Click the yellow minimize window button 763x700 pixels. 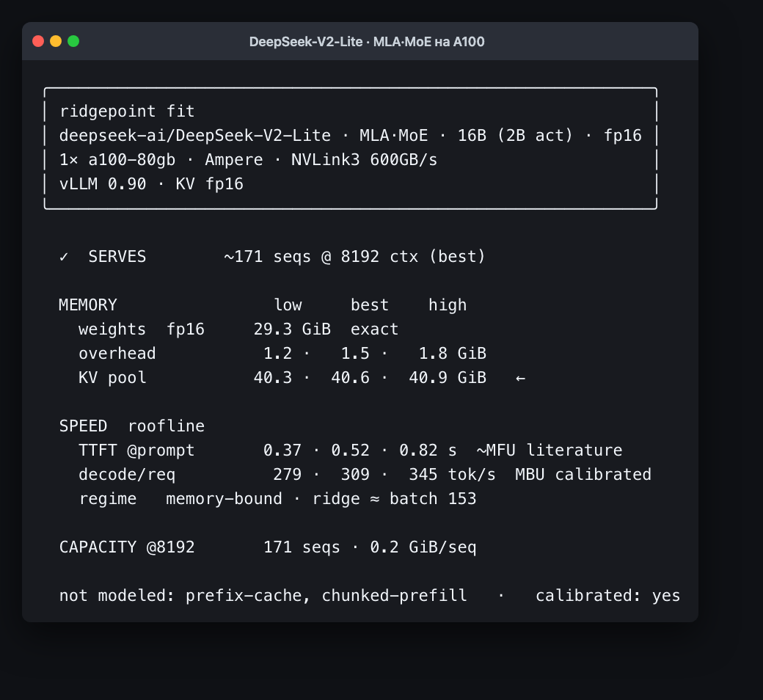point(56,41)
